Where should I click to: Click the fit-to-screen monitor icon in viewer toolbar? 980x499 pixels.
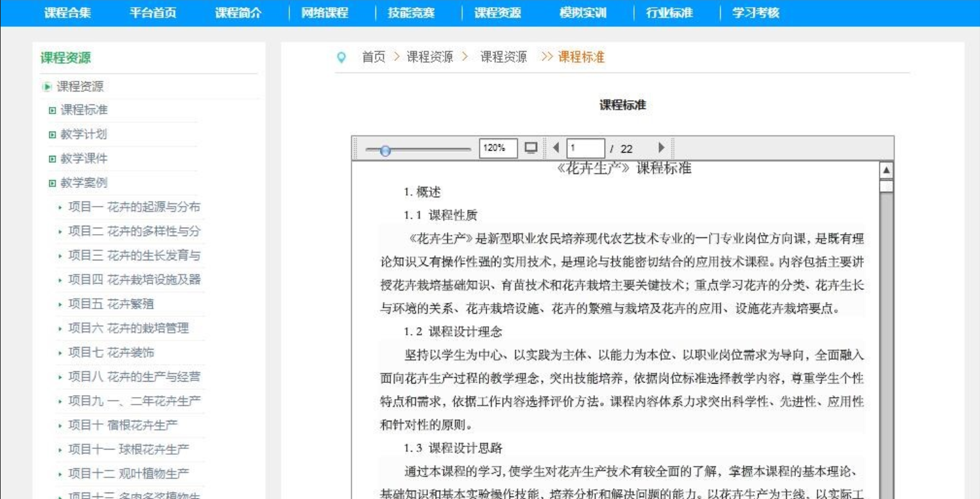531,148
